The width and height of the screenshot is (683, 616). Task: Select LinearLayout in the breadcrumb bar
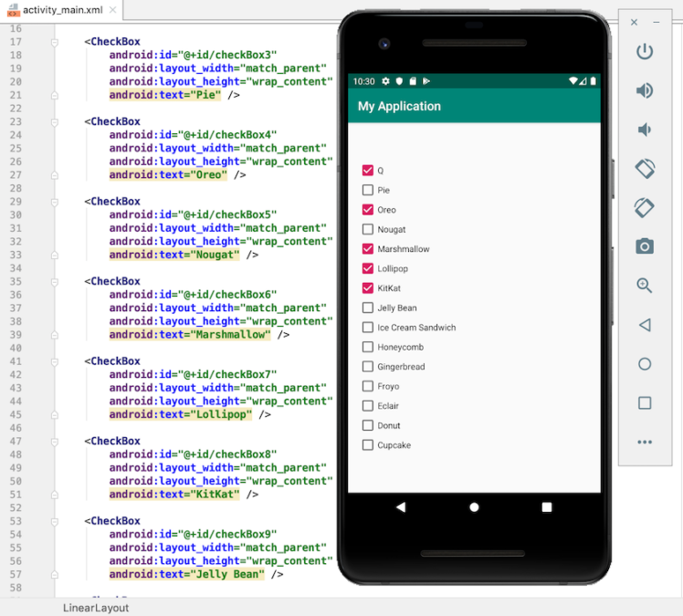pos(96,608)
